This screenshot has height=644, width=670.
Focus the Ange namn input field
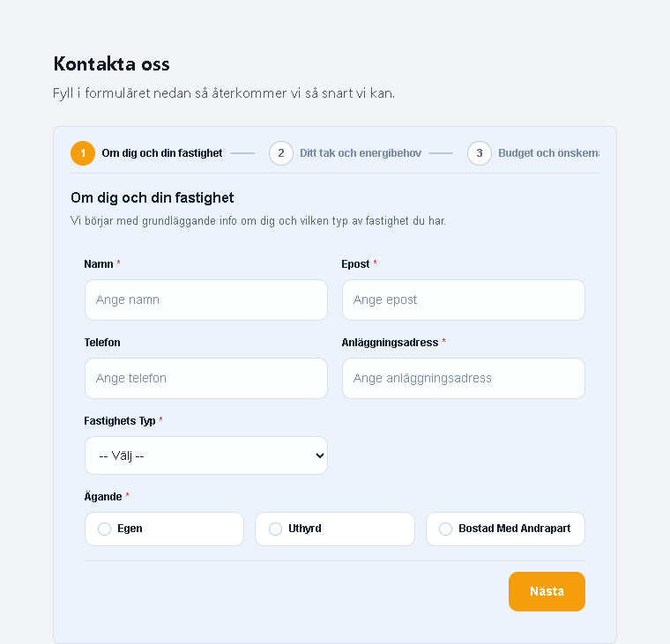(x=206, y=300)
